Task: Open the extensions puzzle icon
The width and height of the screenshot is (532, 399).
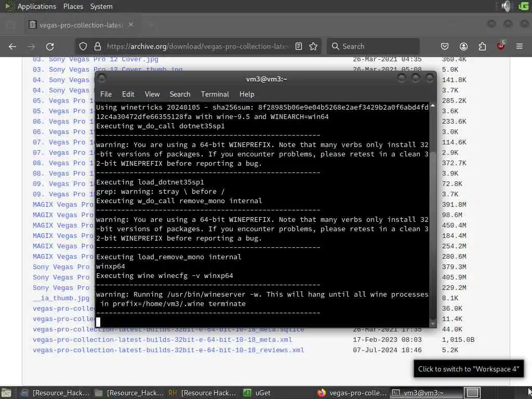Action: (x=482, y=46)
